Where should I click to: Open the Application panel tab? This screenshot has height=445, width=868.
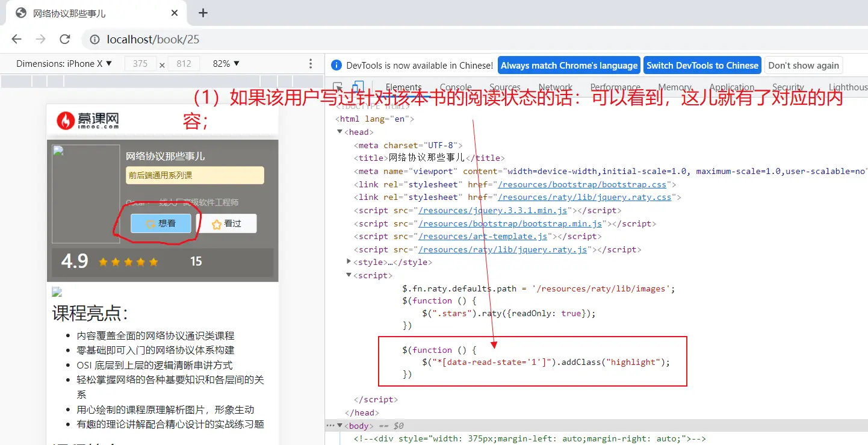pos(732,87)
